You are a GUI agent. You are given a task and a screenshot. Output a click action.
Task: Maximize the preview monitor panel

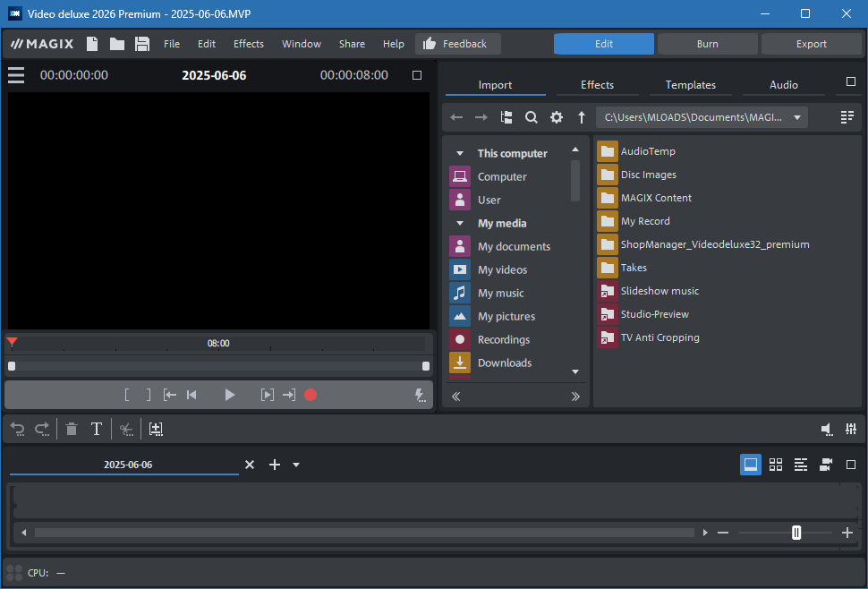coord(417,74)
